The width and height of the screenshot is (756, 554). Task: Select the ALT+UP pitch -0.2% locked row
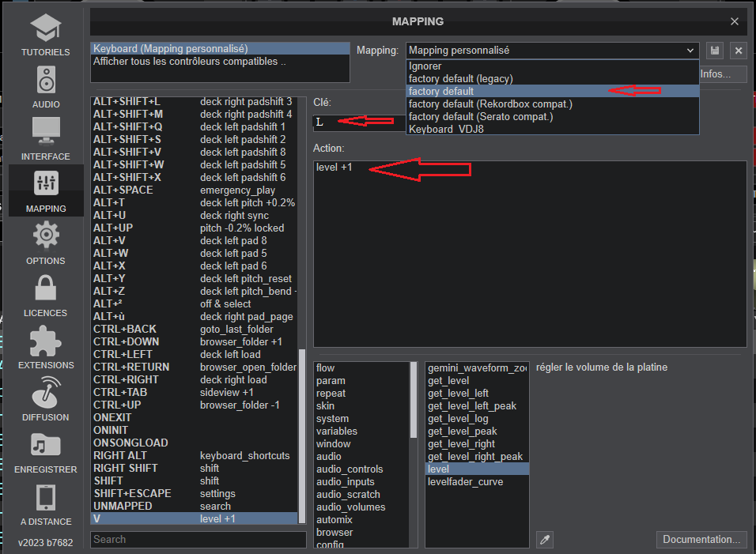195,228
